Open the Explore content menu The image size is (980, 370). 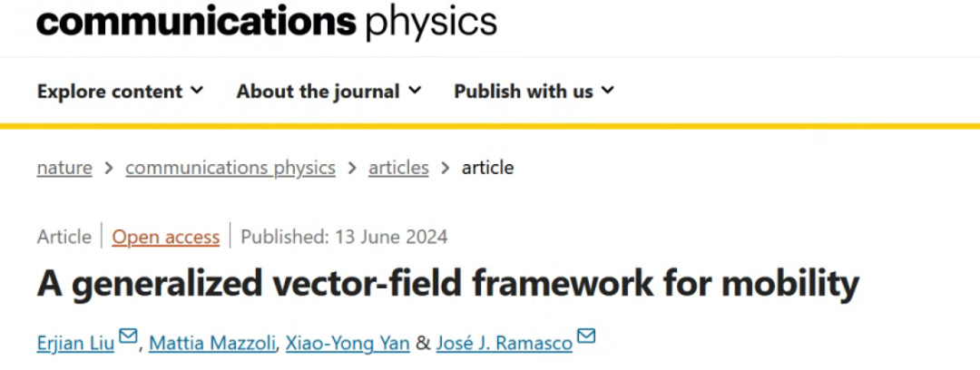(120, 92)
